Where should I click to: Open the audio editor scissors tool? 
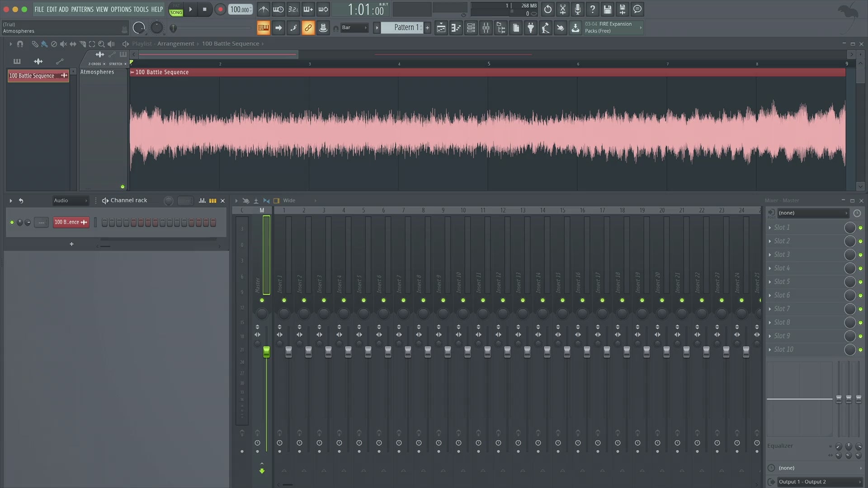click(x=562, y=9)
